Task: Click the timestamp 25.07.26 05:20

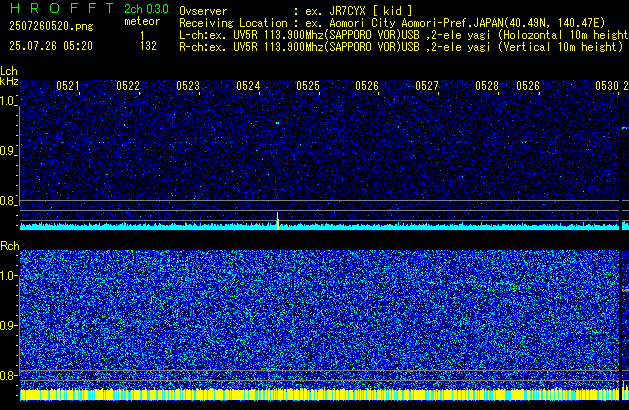Action: point(51,46)
